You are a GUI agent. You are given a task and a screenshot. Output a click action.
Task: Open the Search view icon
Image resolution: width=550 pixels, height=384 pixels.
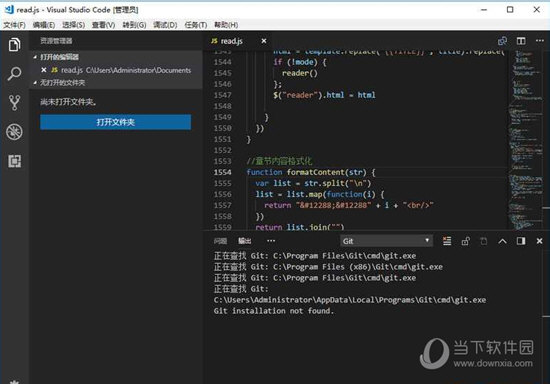pyautogui.click(x=14, y=74)
